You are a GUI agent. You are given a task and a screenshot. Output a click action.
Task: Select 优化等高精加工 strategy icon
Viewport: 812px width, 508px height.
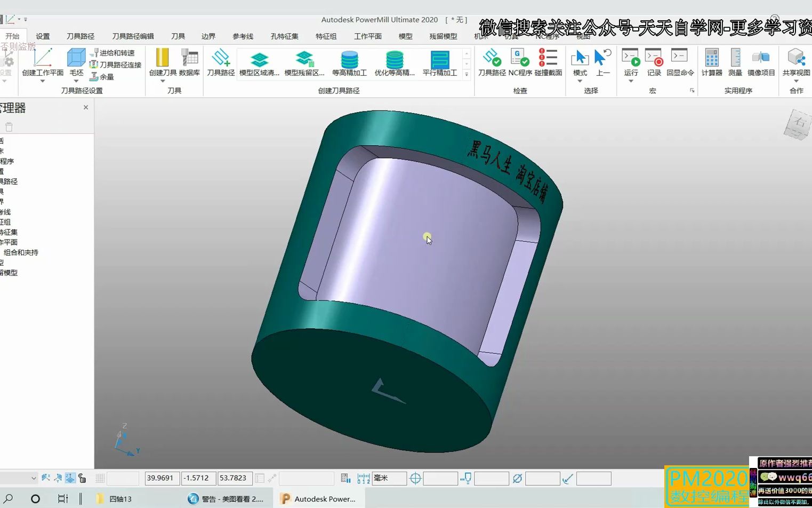[x=395, y=59]
